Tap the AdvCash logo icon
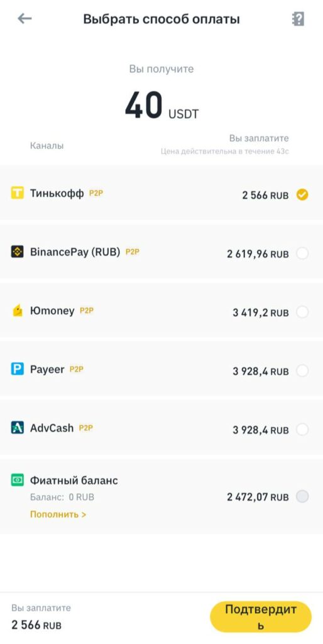Screen dimensions: 323x644 tap(17, 428)
